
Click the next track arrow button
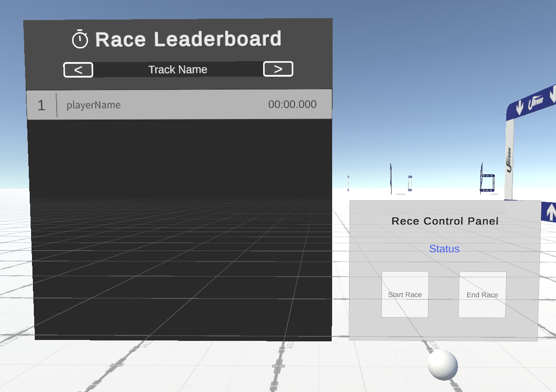[x=278, y=69]
